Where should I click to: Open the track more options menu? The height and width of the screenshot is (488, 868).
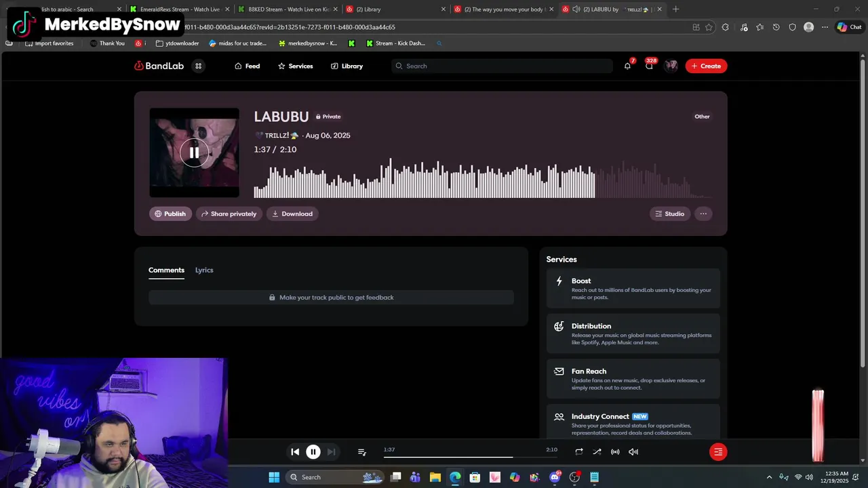(x=703, y=213)
